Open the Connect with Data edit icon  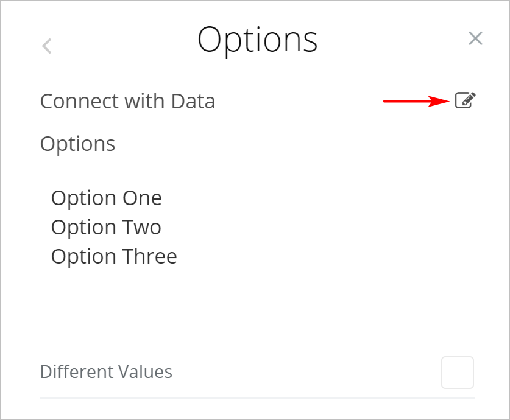(465, 100)
